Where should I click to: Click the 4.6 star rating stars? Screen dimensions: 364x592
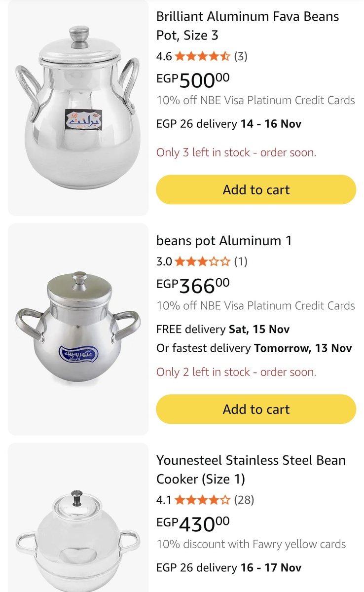pyautogui.click(x=202, y=56)
